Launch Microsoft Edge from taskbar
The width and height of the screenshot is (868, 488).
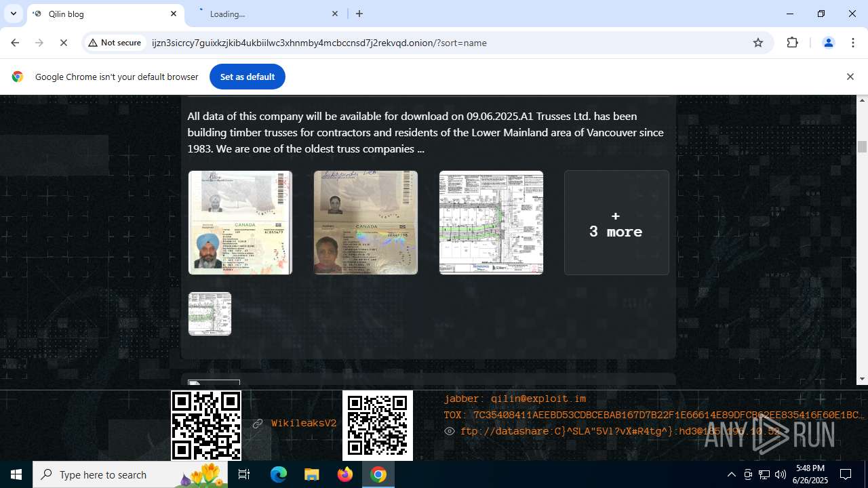click(279, 474)
